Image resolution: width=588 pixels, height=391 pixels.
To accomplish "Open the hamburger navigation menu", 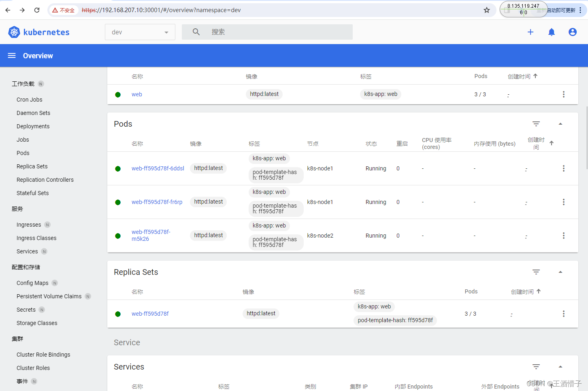I will point(12,55).
